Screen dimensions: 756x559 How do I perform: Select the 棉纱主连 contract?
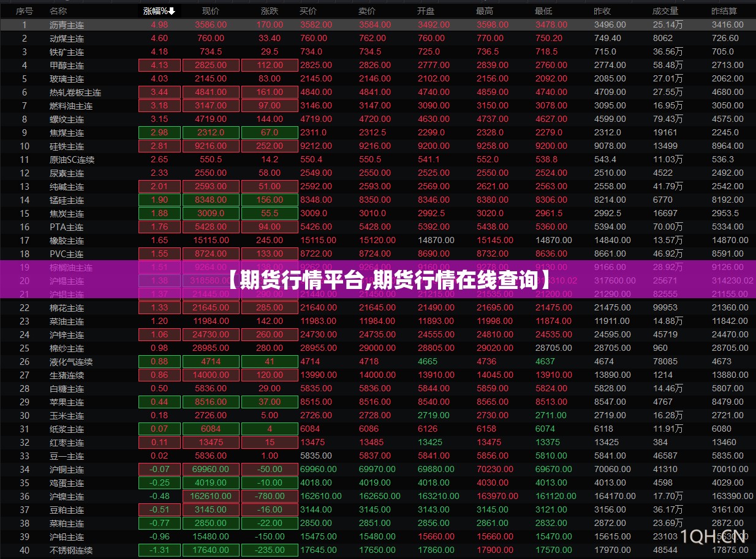point(67,348)
